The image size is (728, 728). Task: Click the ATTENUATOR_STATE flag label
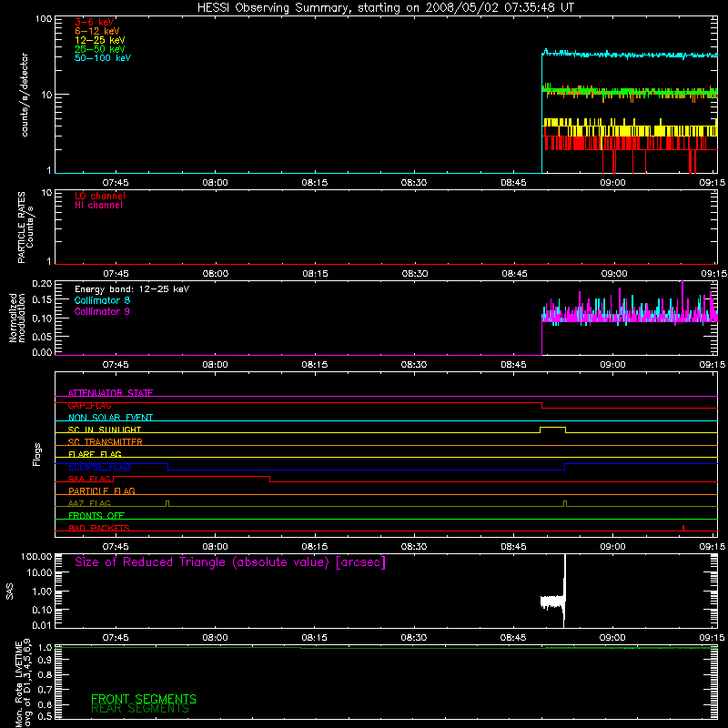[110, 393]
